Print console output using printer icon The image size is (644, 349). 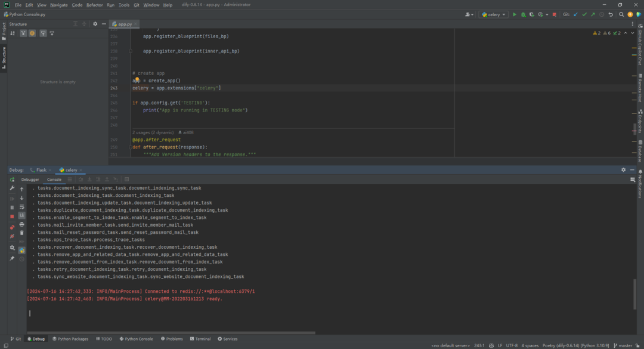(x=22, y=224)
